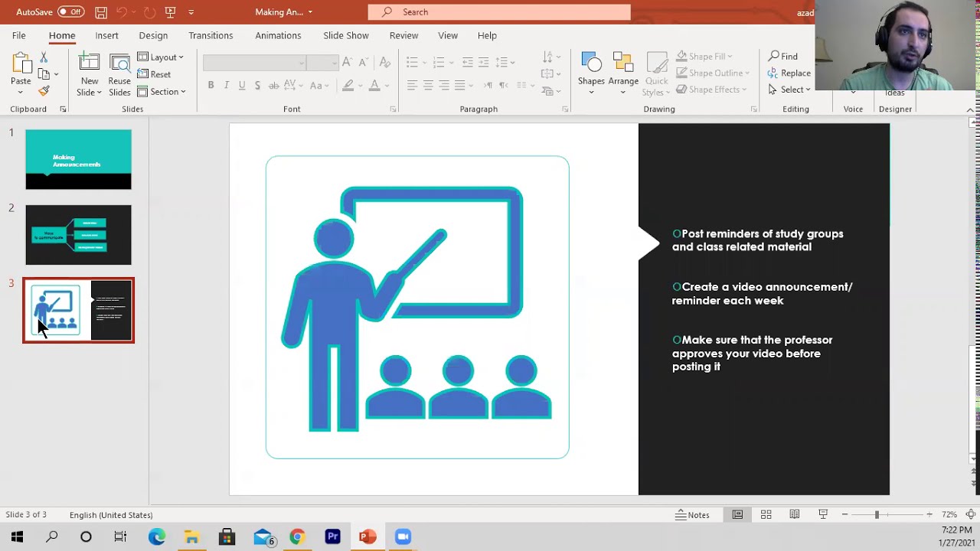Click the zoom slider handle
Screen dimensions: 980x551
pos(877,515)
